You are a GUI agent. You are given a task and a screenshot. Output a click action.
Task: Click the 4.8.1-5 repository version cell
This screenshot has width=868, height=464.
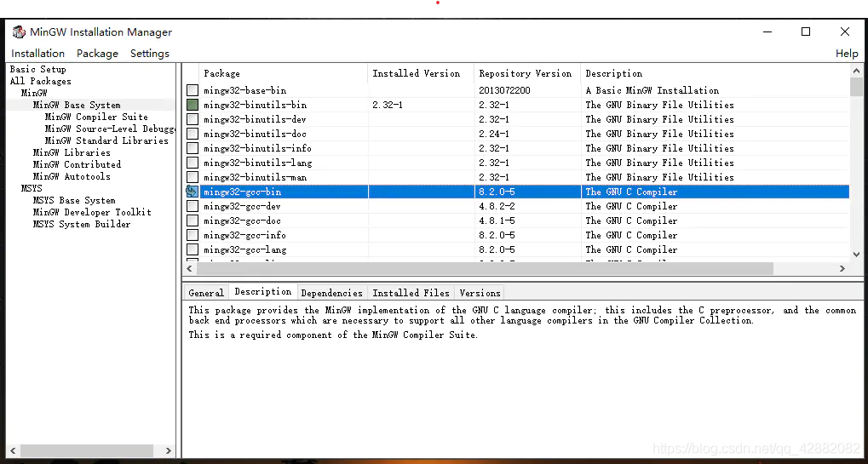(497, 221)
